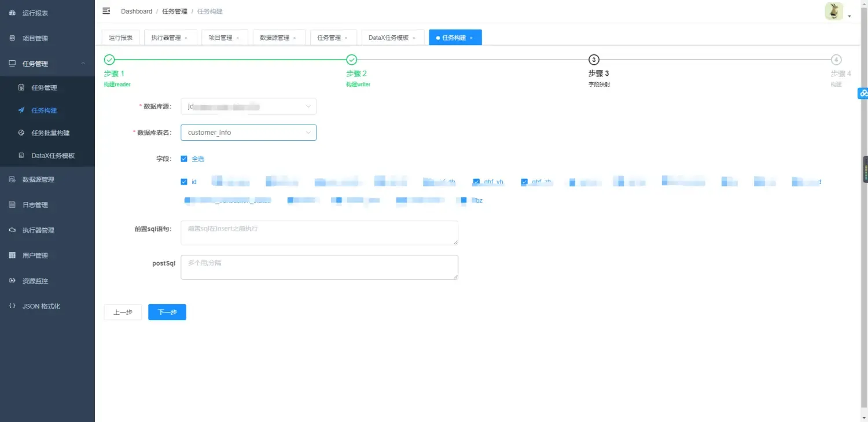Uncheck the id field checkbox

(x=184, y=181)
